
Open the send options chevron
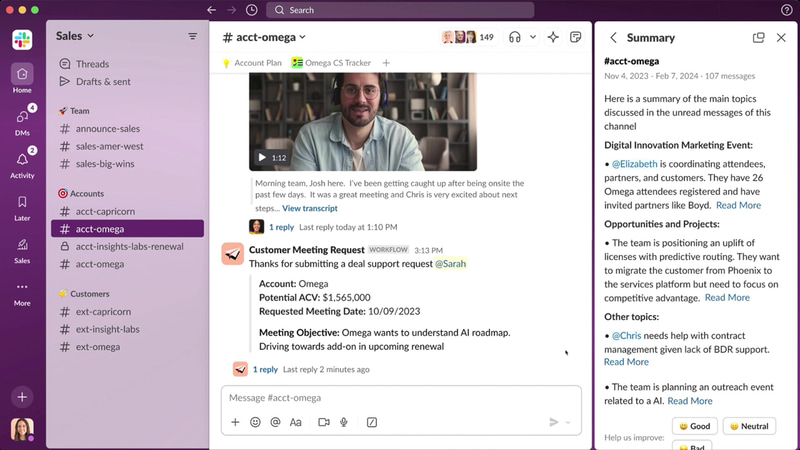(x=568, y=422)
